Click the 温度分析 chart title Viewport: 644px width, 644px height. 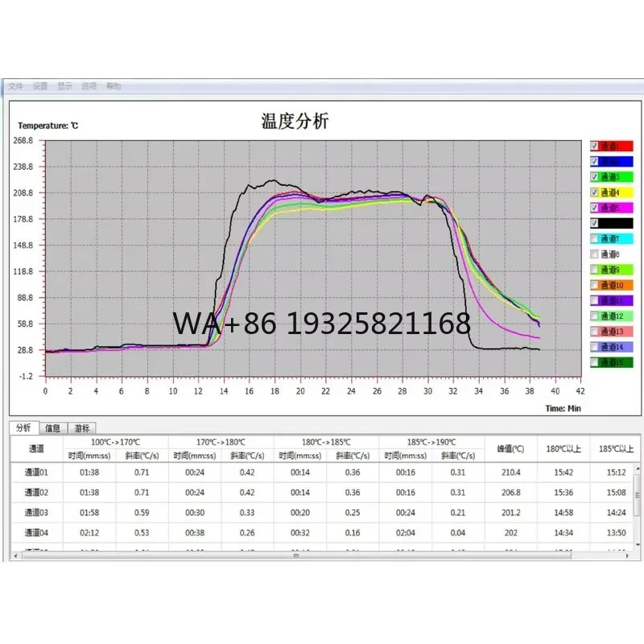coord(295,122)
